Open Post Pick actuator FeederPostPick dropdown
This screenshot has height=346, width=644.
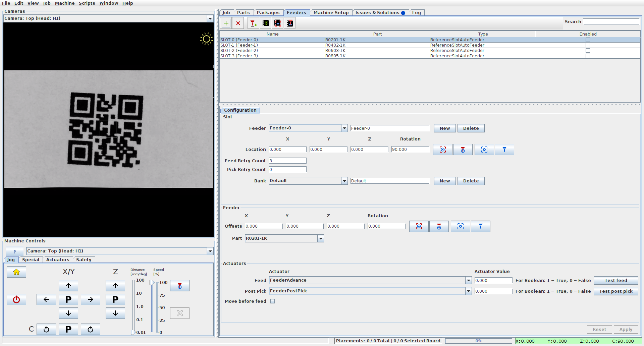click(x=469, y=291)
